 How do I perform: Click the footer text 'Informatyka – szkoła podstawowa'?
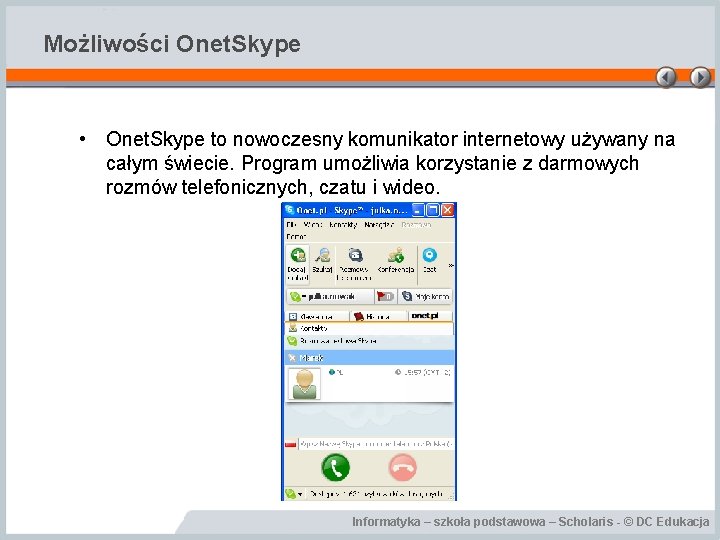point(449,522)
